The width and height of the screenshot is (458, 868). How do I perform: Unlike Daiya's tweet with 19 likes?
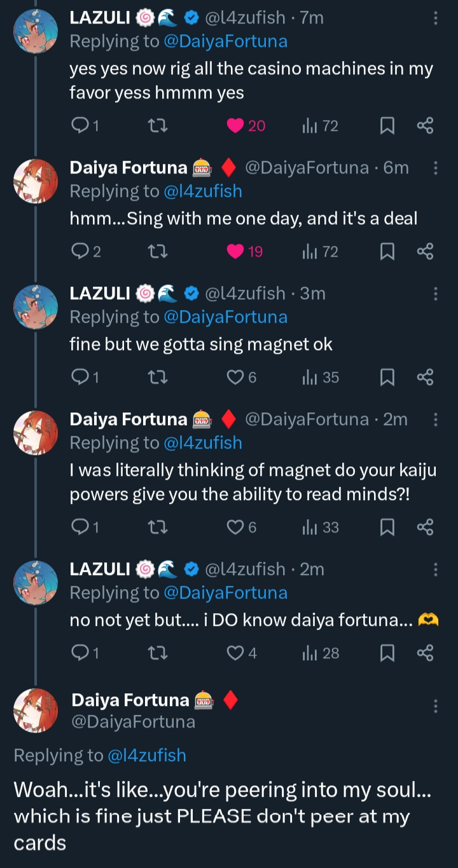click(235, 252)
